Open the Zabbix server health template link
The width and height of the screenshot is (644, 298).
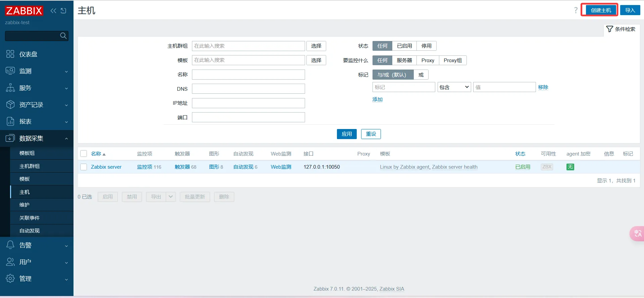coord(455,167)
